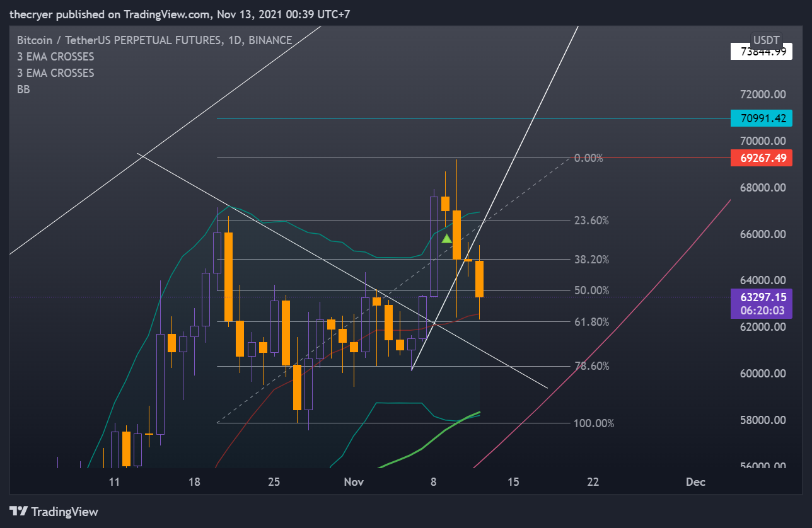Screen dimensions: 812x528
Task: Click the 100.00% Fibonacci level label
Action: point(594,423)
